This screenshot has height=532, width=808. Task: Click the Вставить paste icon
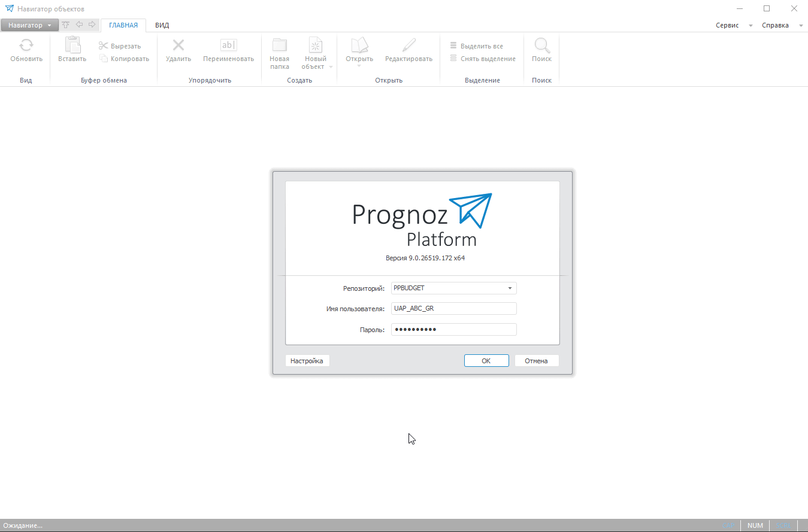(x=72, y=45)
